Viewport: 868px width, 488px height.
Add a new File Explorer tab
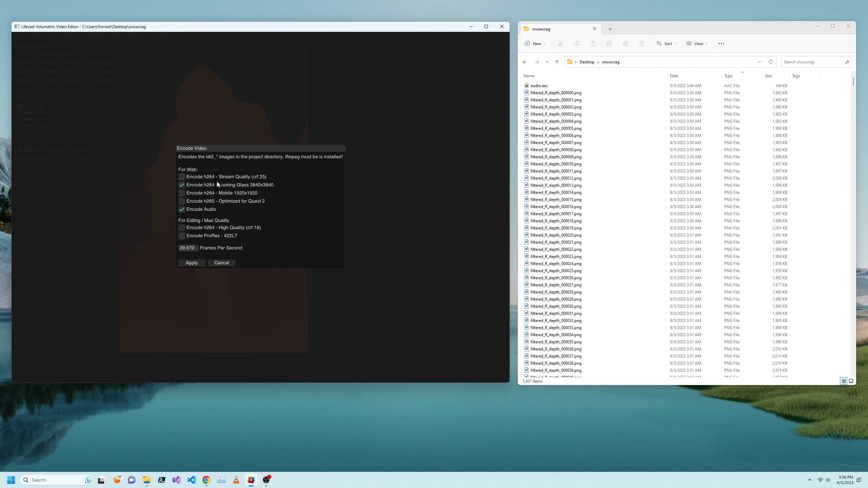(x=610, y=29)
